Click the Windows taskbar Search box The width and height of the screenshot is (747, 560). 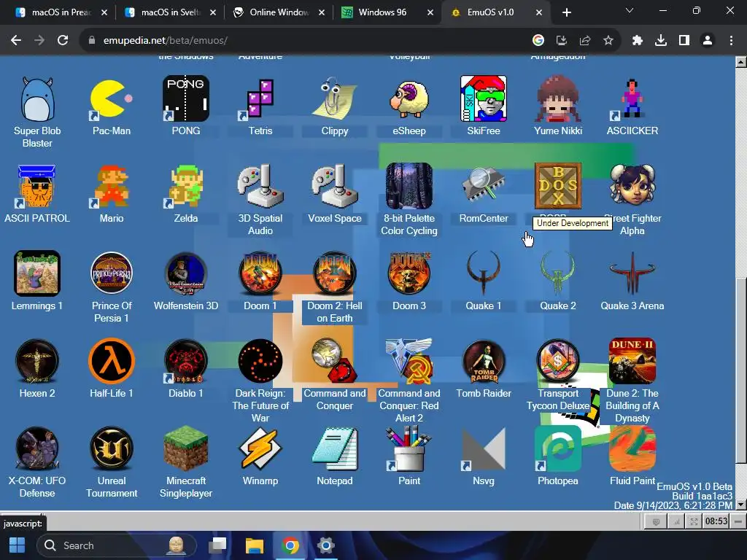point(117,545)
